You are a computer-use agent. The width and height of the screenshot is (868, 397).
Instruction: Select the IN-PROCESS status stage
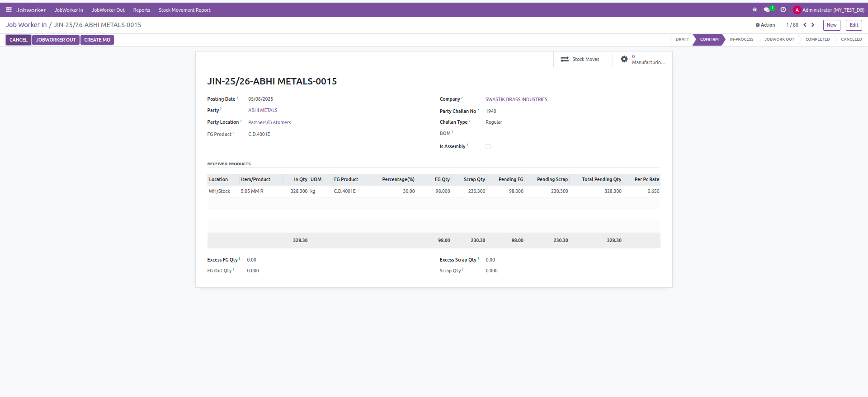[741, 39]
